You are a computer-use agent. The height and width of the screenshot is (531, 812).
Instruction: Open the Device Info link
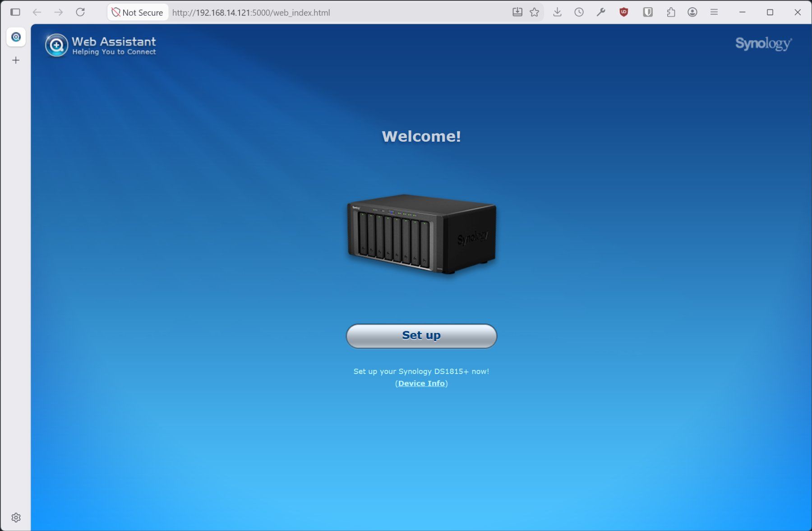421,383
